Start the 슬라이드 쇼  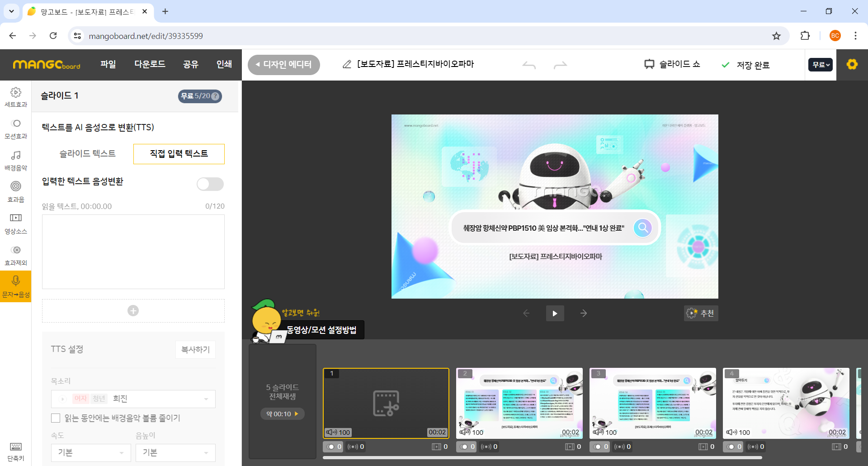672,64
